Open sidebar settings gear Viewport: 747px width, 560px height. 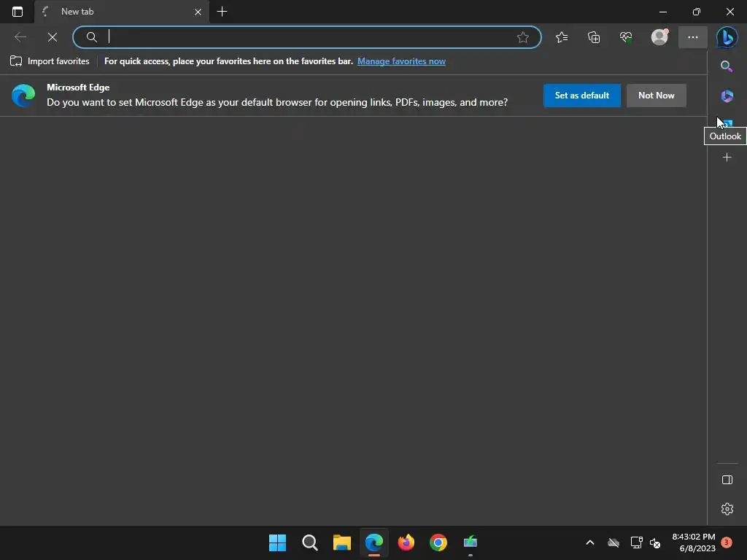tap(727, 509)
